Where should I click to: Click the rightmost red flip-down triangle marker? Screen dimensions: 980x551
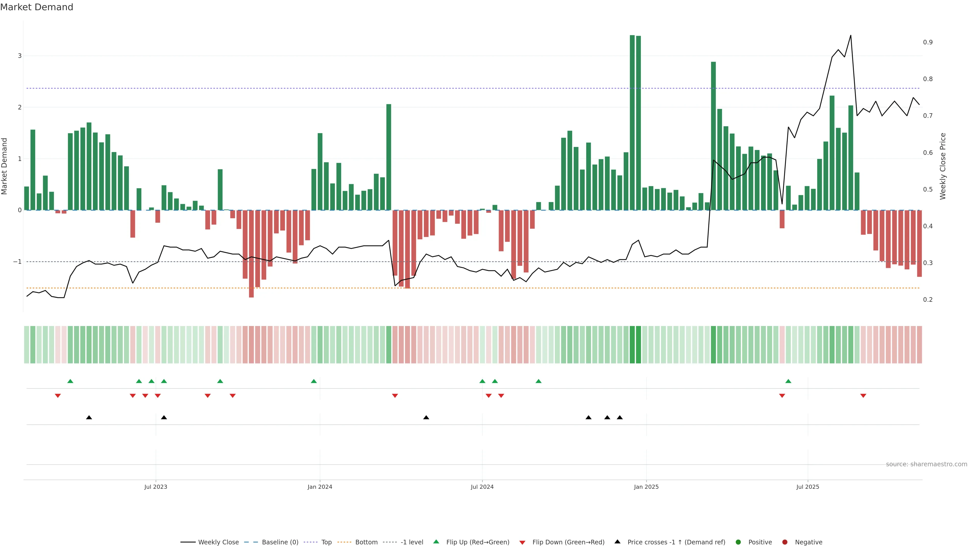tap(863, 396)
